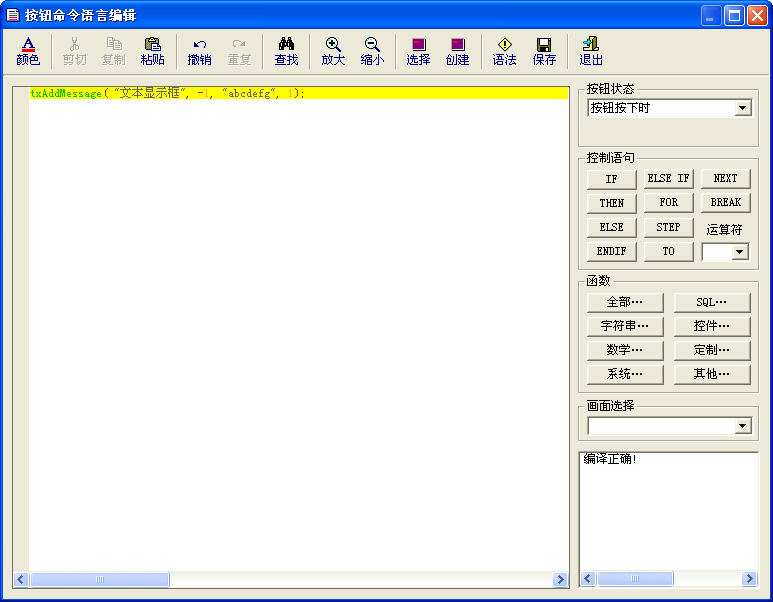The image size is (773, 602).
Task: Click inside the blank code editor area
Action: [x=298, y=335]
